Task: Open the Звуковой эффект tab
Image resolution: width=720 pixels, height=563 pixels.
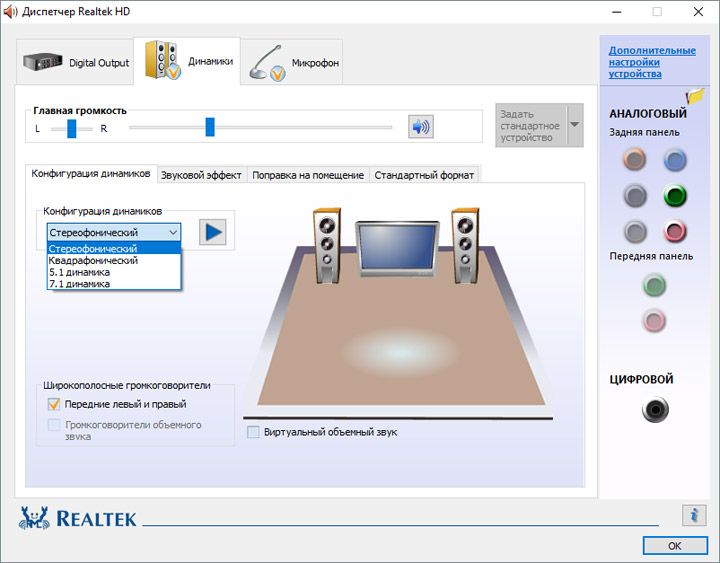Action: pos(202,175)
